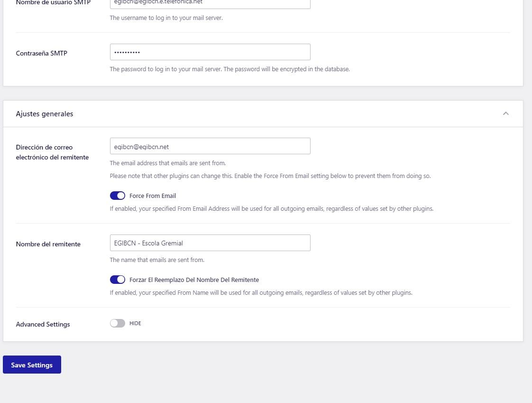Click the Contraseña SMTP label
532x403 pixels.
(x=41, y=53)
